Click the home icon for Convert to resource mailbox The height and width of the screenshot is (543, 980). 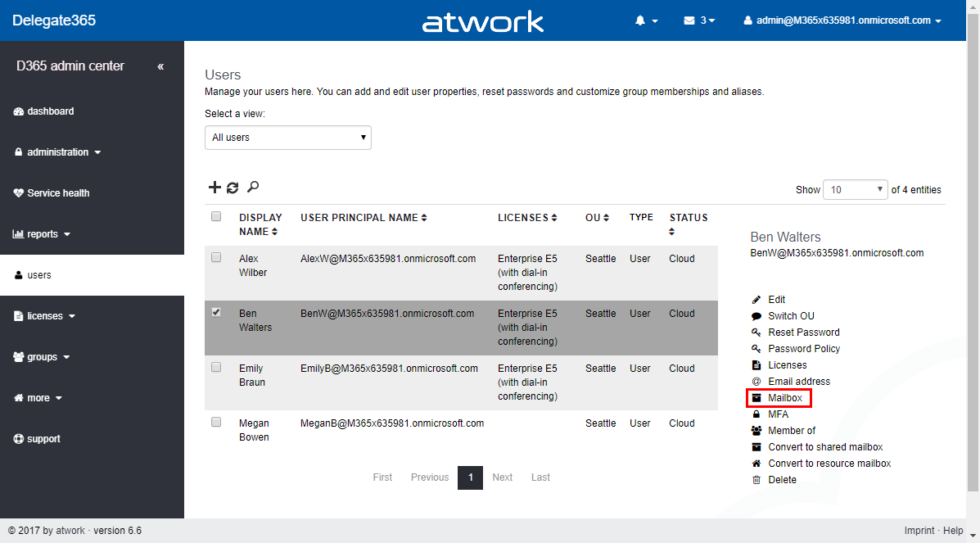point(756,464)
